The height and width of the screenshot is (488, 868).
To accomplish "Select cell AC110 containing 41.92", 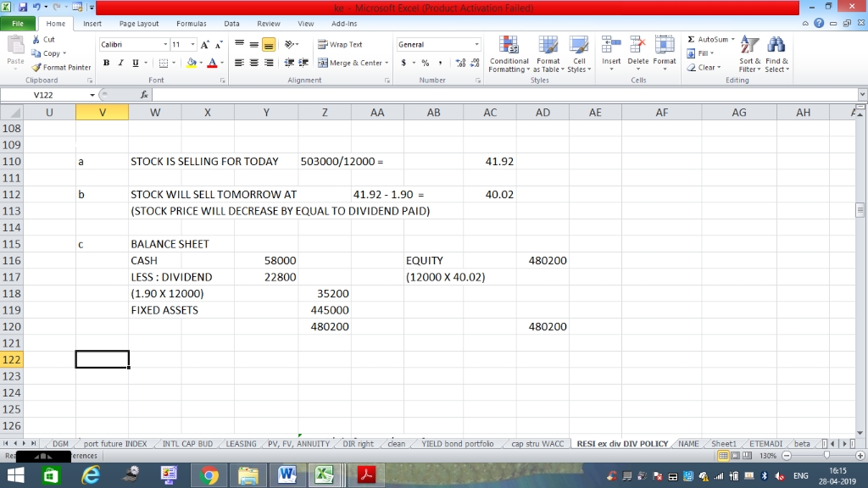I will coord(490,161).
